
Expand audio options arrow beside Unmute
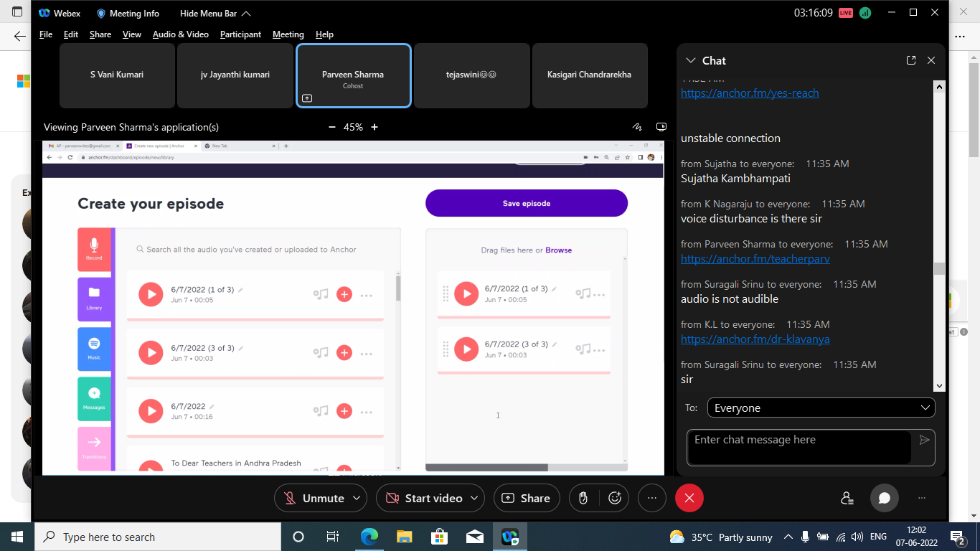click(x=357, y=498)
